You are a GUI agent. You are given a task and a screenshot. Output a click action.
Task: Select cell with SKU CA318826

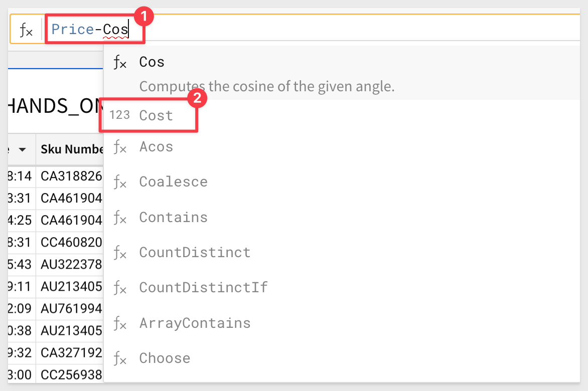(x=70, y=176)
